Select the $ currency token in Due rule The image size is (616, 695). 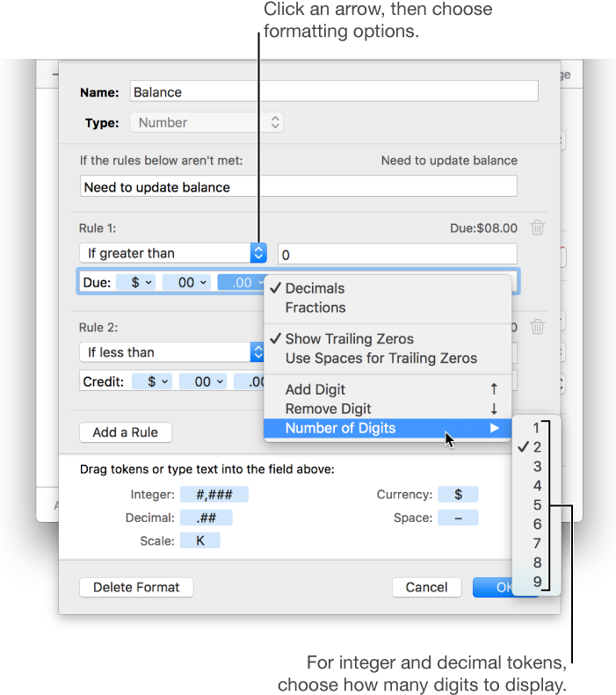[x=135, y=282]
